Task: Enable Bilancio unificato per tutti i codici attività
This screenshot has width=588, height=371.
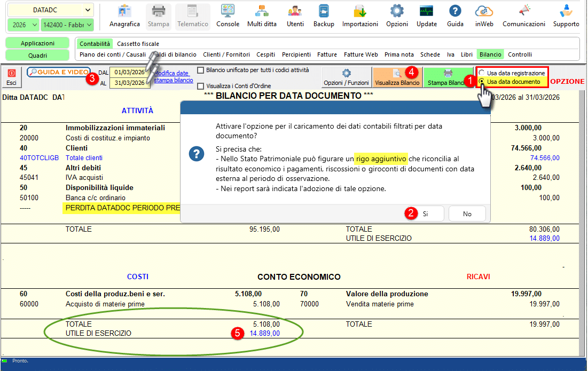Action: tap(201, 70)
